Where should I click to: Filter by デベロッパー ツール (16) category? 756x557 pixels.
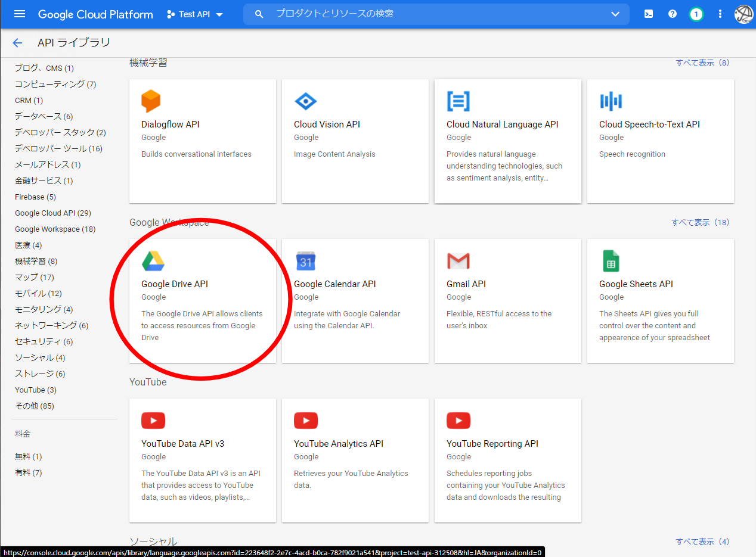[x=58, y=148]
